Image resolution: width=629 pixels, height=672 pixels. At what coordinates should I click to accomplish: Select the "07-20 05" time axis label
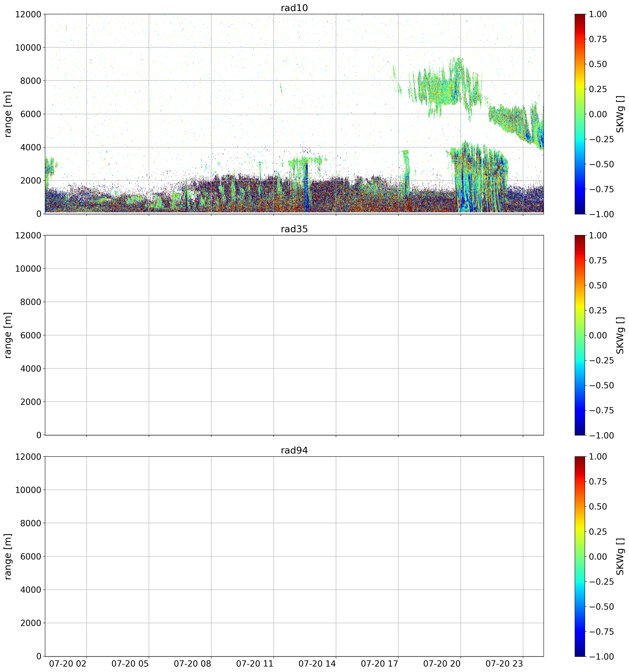[130, 664]
